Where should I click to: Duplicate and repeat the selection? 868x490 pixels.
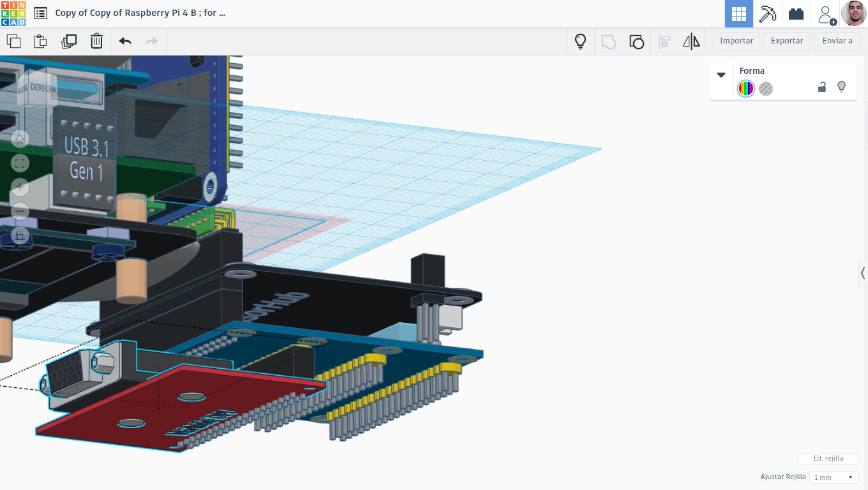[68, 41]
